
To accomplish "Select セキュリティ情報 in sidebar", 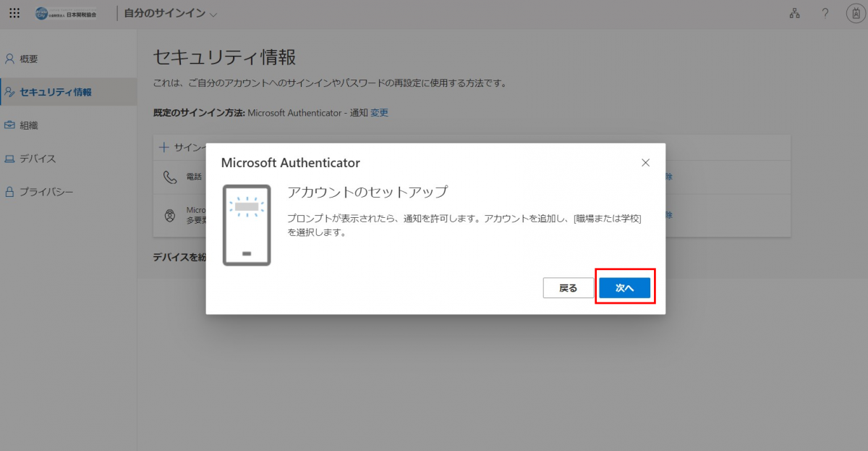I will pyautogui.click(x=69, y=92).
